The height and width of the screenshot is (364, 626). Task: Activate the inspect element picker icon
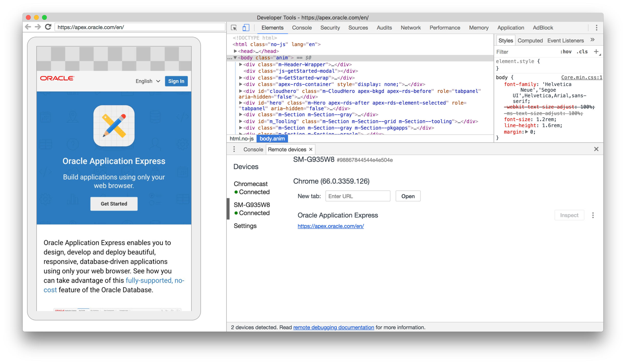coord(234,27)
